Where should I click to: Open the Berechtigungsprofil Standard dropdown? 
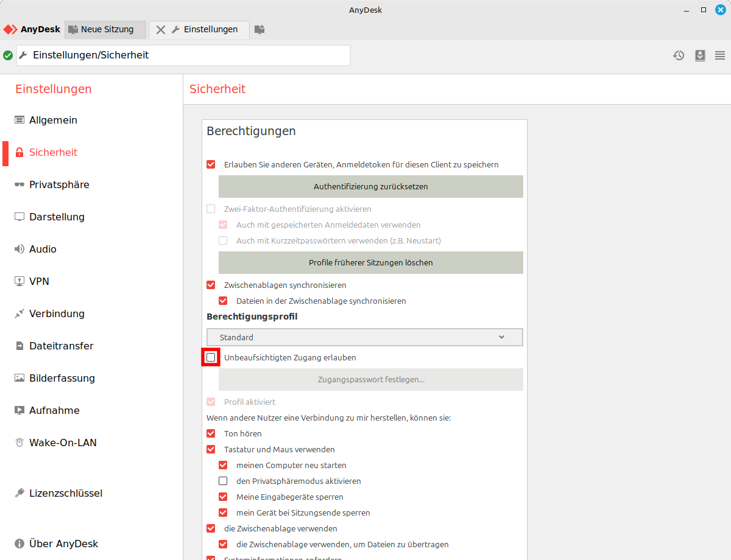click(x=365, y=337)
